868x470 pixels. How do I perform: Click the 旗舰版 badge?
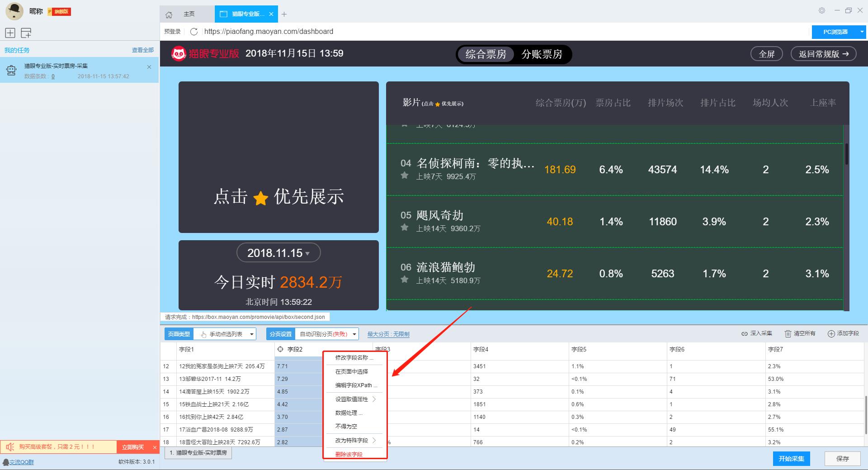coord(59,11)
